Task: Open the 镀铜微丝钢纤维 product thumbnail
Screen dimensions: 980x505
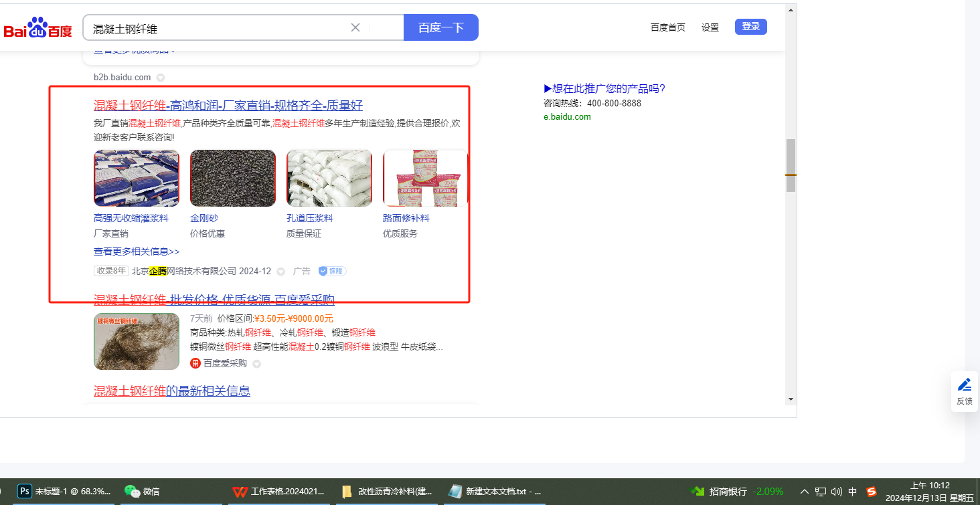Action: 137,341
